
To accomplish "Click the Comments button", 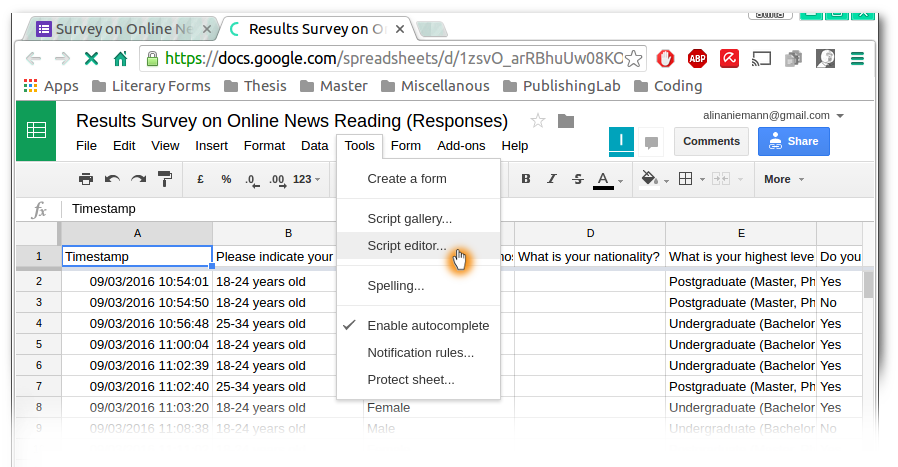I will pyautogui.click(x=711, y=142).
